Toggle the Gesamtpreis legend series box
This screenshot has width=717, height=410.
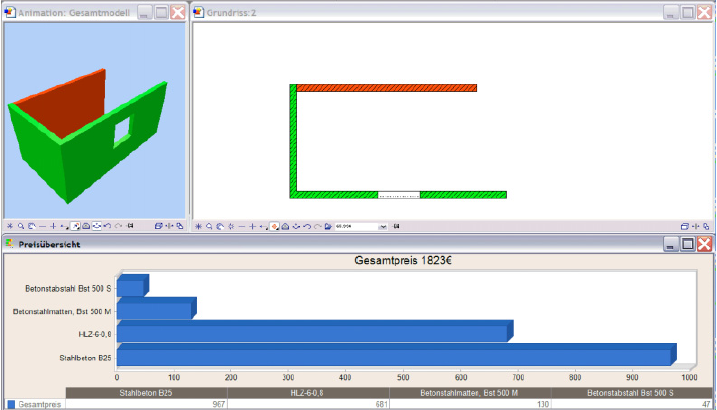coord(11,405)
